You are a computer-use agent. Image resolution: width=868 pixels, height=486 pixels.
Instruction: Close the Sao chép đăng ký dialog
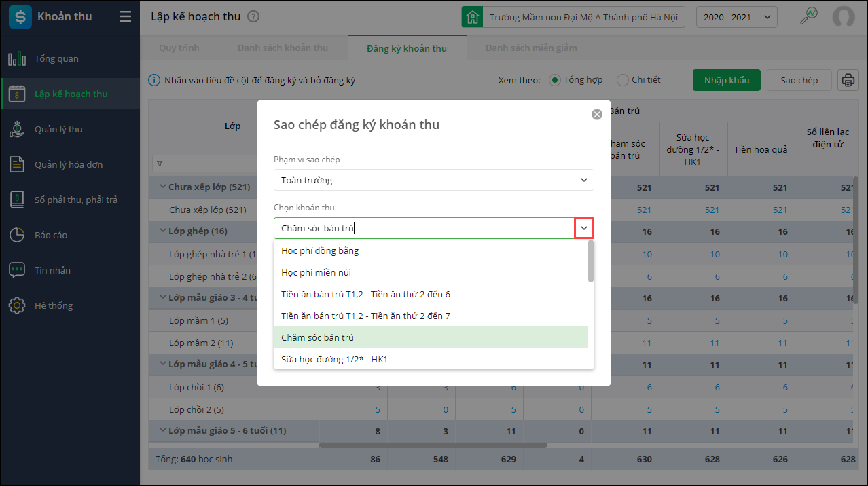pos(597,115)
